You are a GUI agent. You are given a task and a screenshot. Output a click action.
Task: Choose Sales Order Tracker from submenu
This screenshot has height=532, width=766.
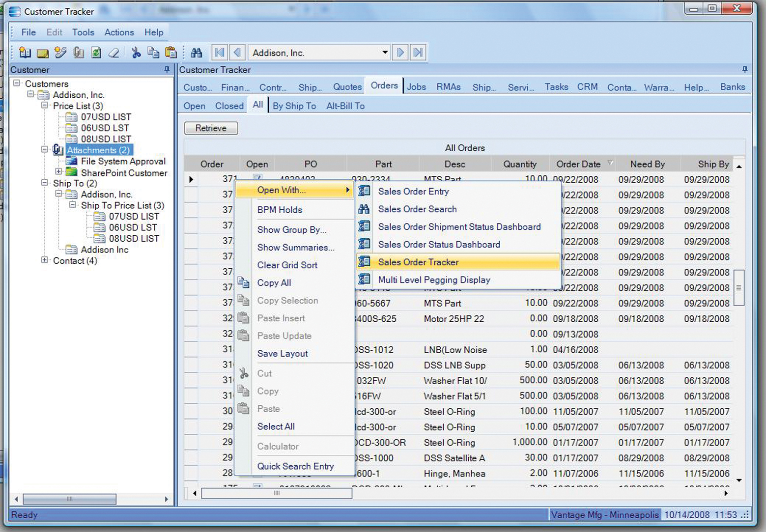(418, 262)
